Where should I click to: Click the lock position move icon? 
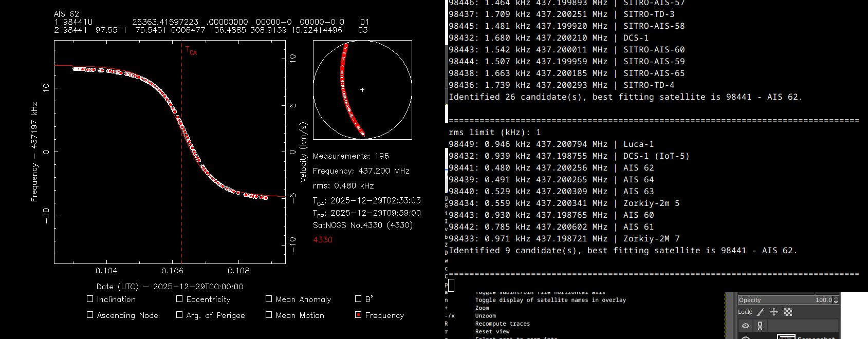pyautogui.click(x=774, y=312)
